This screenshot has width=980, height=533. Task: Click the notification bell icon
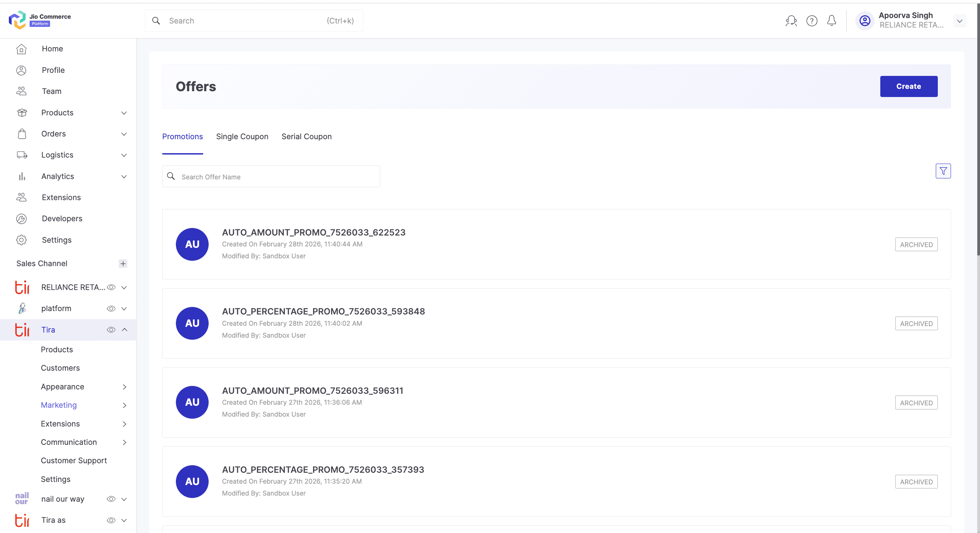[x=831, y=21]
